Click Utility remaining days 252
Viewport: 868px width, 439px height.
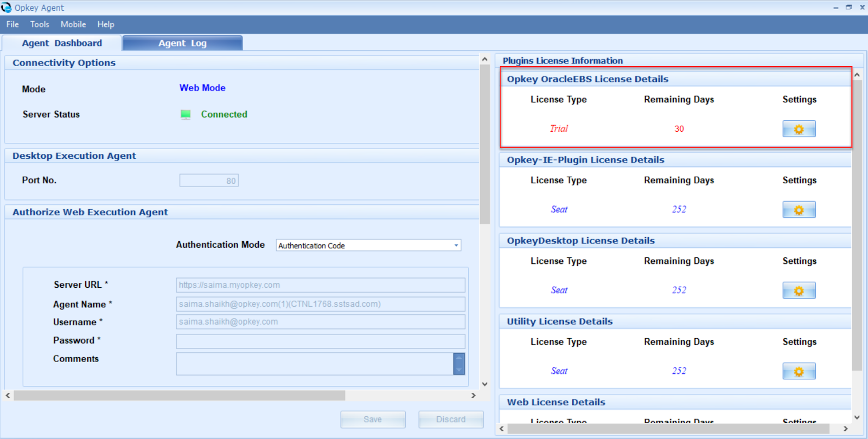(x=679, y=371)
